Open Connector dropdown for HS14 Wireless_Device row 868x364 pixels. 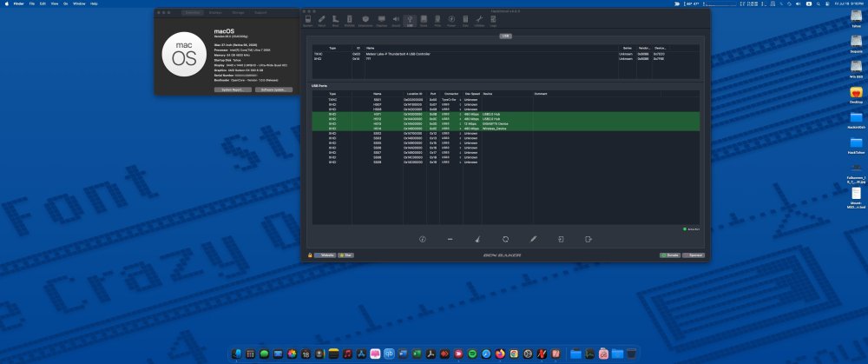click(x=451, y=129)
